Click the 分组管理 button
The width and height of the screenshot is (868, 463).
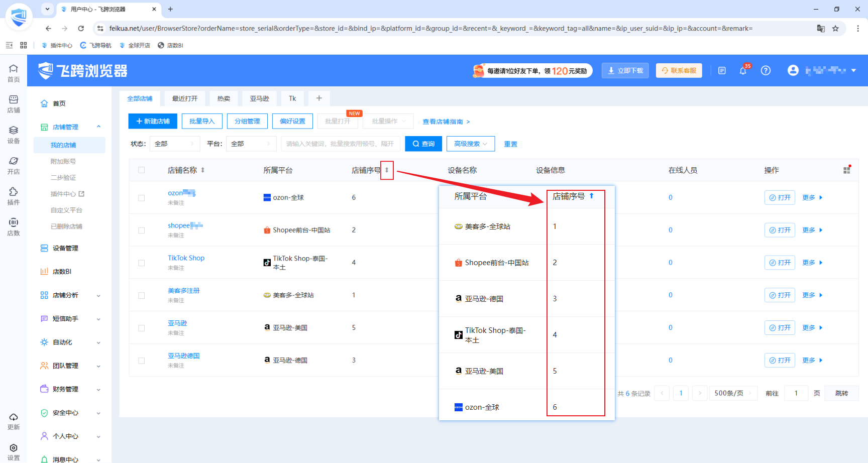[247, 121]
